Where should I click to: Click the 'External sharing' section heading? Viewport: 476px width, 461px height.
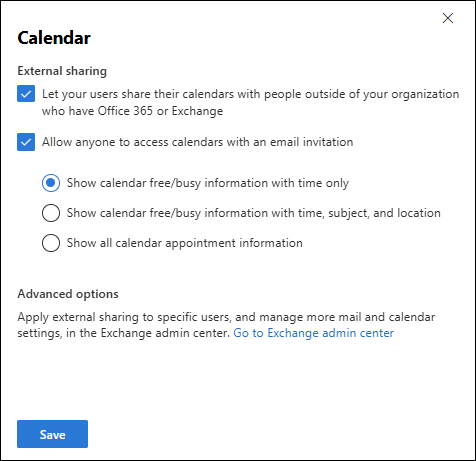62,71
